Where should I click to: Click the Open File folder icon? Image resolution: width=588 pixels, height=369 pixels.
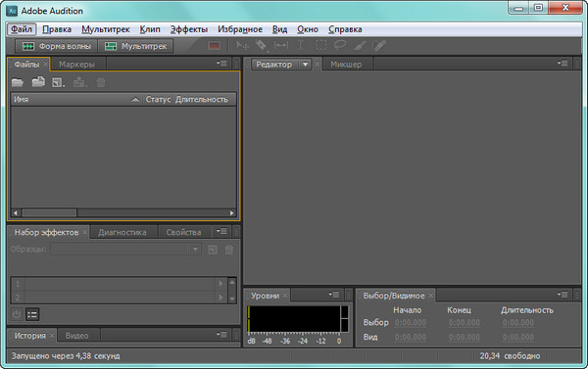tap(18, 82)
